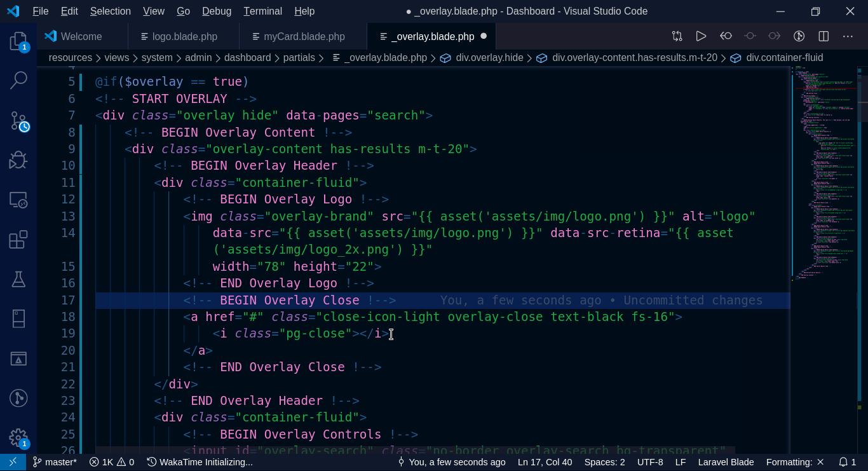Open the Test flask view

pos(18,279)
